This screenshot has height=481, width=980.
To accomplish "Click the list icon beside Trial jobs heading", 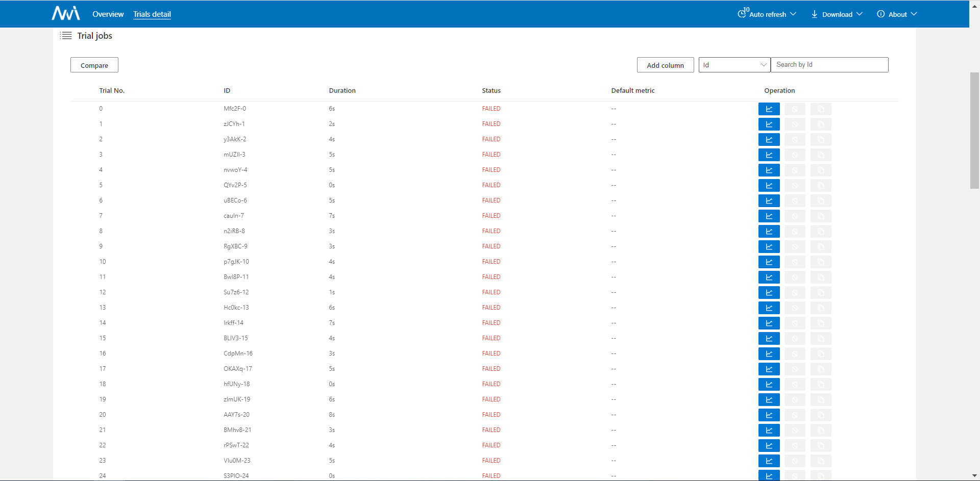I will [66, 36].
